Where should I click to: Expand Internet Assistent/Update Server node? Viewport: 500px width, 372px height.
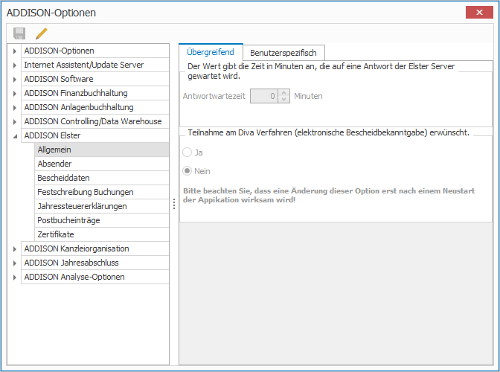14,65
